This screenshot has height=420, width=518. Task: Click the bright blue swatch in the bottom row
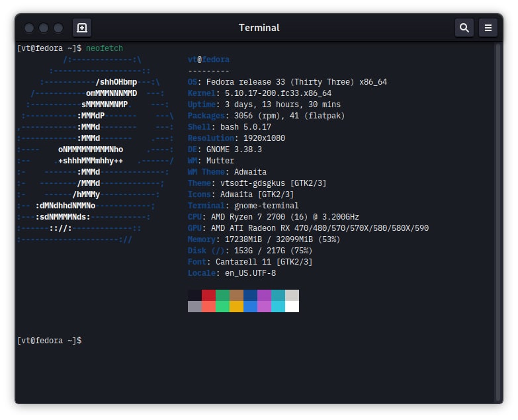(x=250, y=306)
